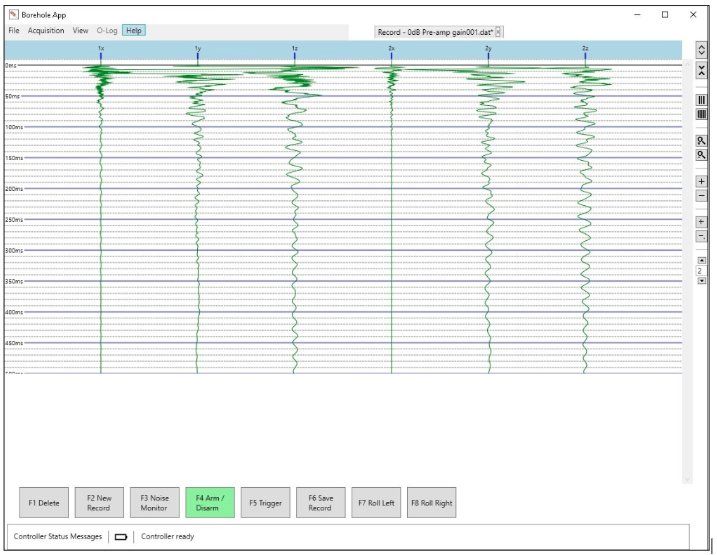Open the Acquisition menu
Image resolution: width=717 pixels, height=555 pixels.
coord(46,31)
